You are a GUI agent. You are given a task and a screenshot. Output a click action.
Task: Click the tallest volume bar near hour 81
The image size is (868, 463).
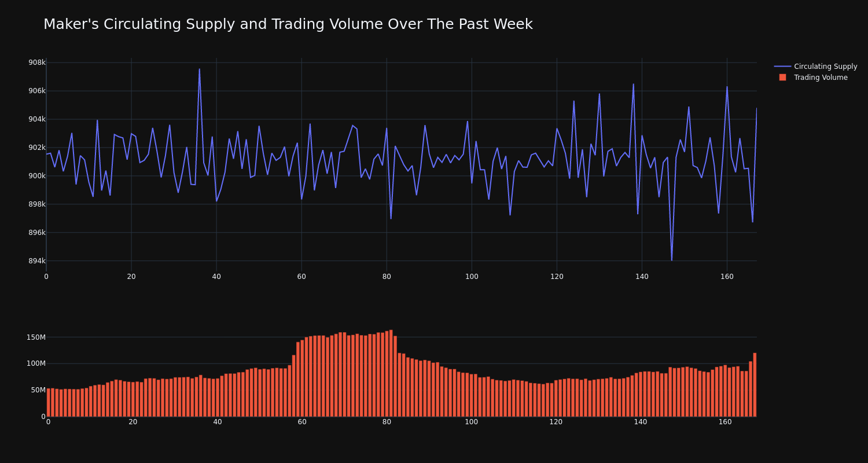391,373
